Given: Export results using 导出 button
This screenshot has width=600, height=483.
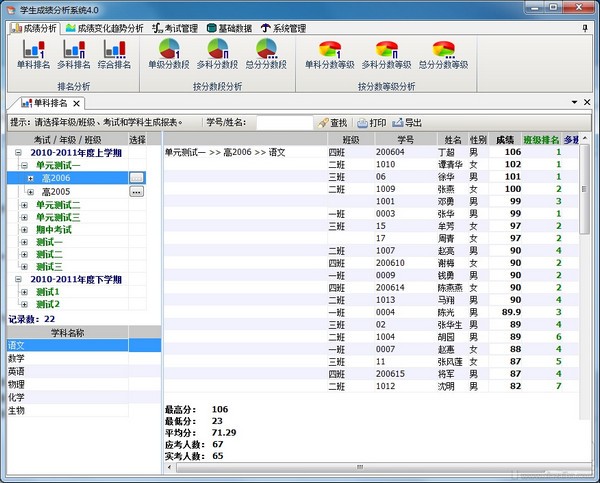Looking at the screenshot, I should [408, 122].
